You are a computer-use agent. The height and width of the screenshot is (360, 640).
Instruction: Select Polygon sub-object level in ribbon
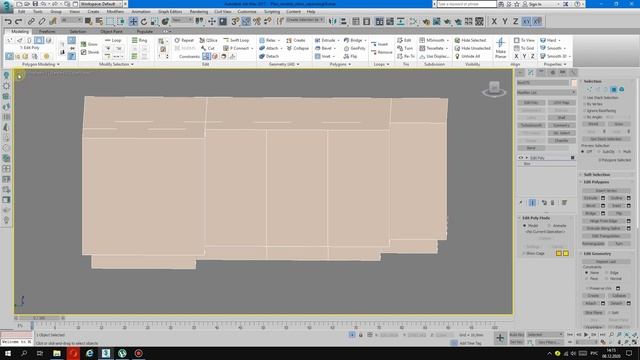point(39,40)
